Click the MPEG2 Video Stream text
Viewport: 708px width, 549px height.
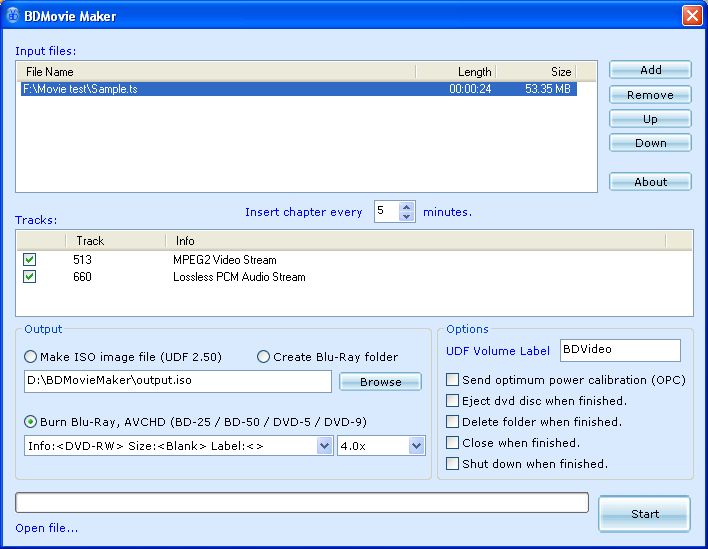pos(224,260)
